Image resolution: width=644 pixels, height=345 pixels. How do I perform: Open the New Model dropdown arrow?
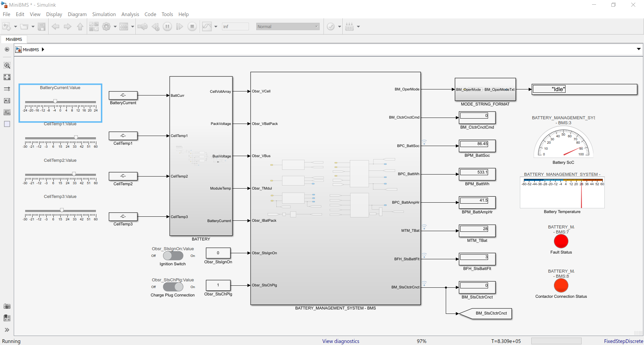[x=15, y=26]
